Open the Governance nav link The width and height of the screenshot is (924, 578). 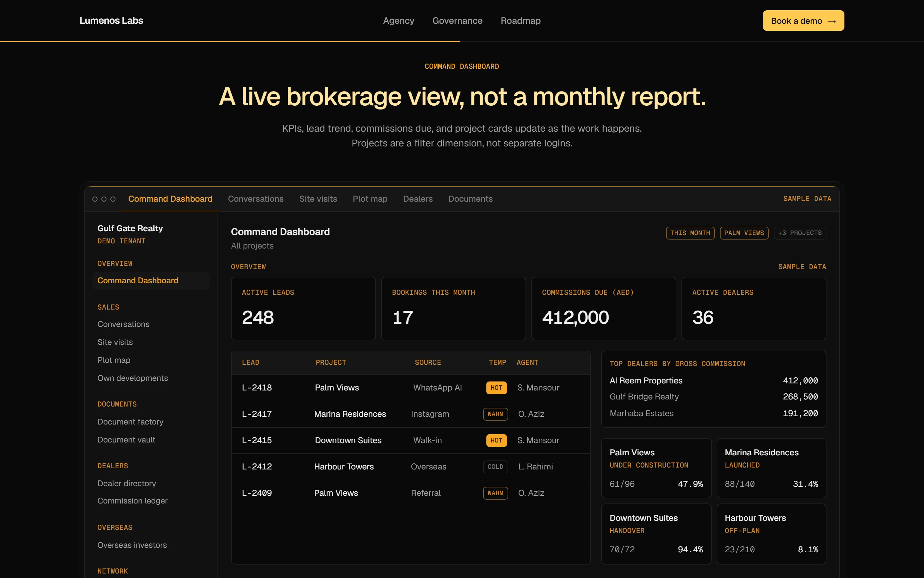pyautogui.click(x=457, y=21)
